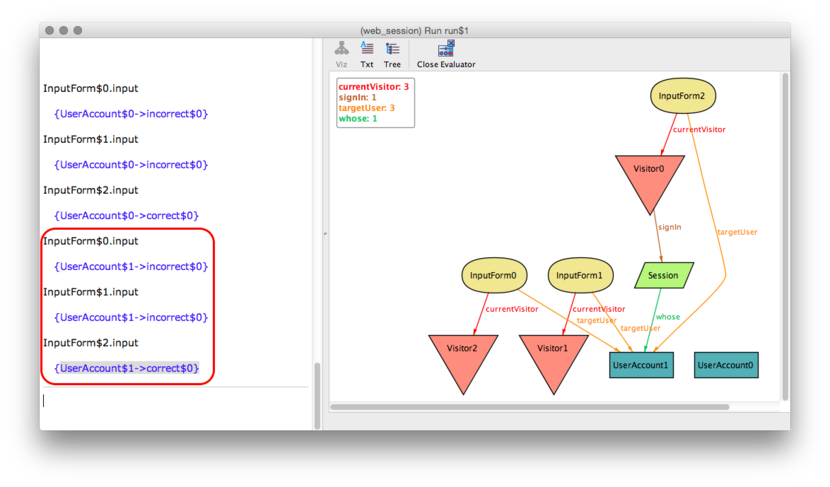Click the whose edge label

668,317
